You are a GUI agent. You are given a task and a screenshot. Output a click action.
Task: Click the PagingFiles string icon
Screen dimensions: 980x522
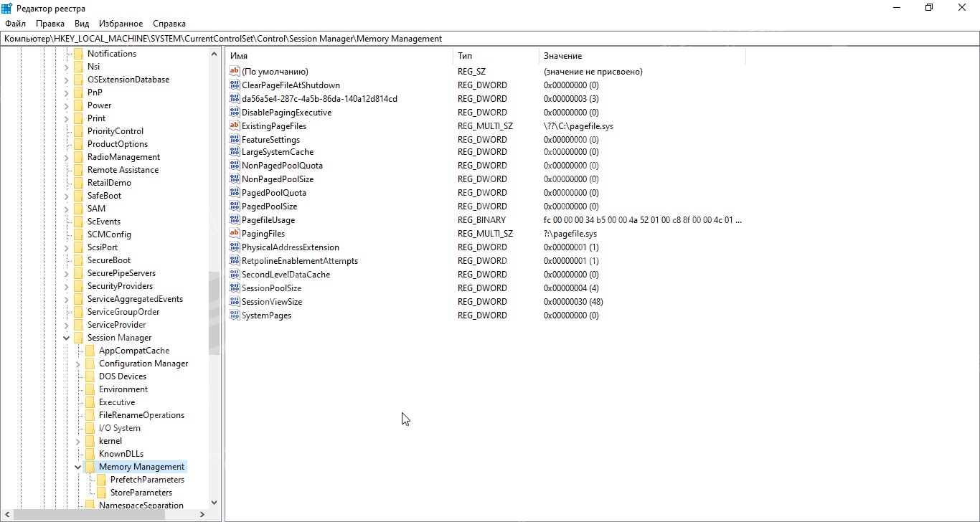234,234
